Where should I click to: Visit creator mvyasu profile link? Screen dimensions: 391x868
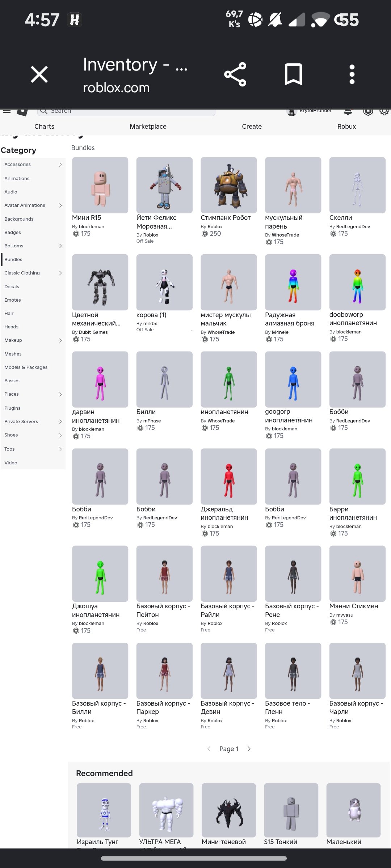(345, 615)
